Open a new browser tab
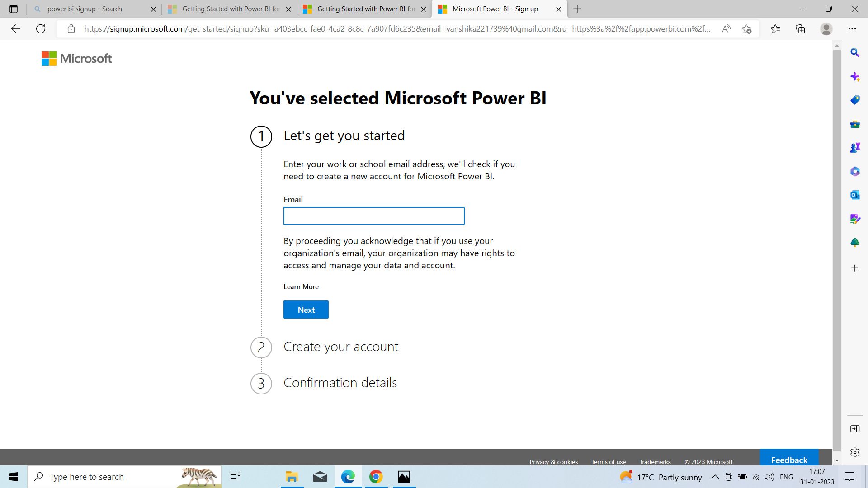 577,9
